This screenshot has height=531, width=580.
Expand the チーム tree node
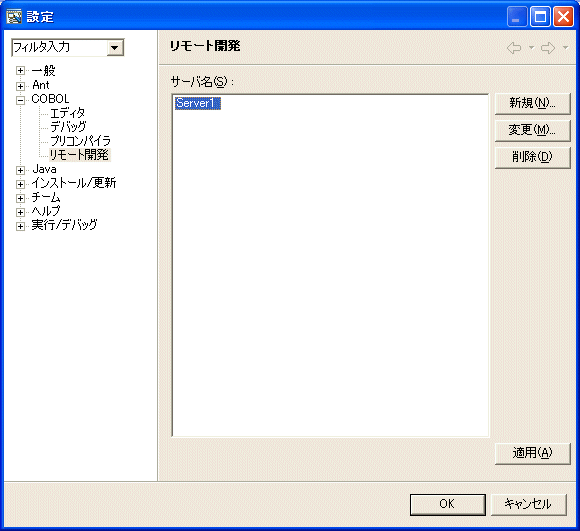coord(20,198)
